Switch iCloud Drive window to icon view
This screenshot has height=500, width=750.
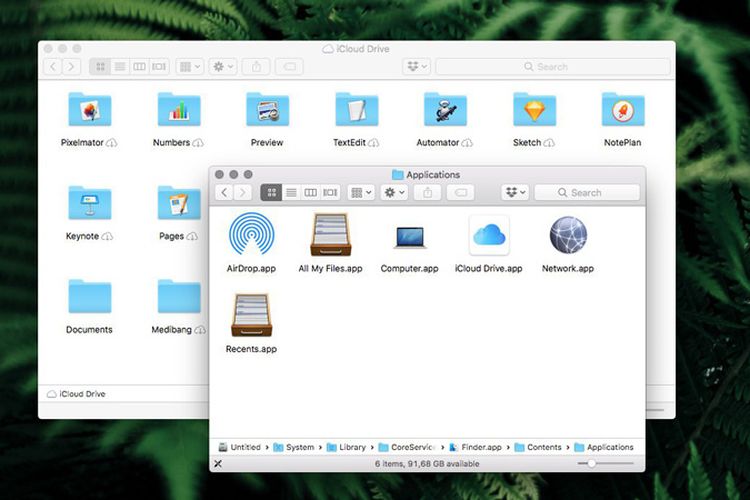pyautogui.click(x=100, y=67)
